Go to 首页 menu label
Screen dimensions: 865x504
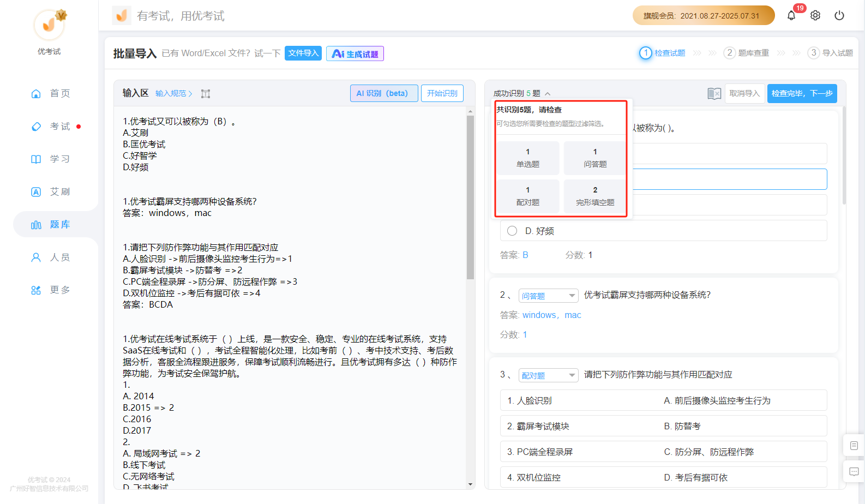coord(60,94)
